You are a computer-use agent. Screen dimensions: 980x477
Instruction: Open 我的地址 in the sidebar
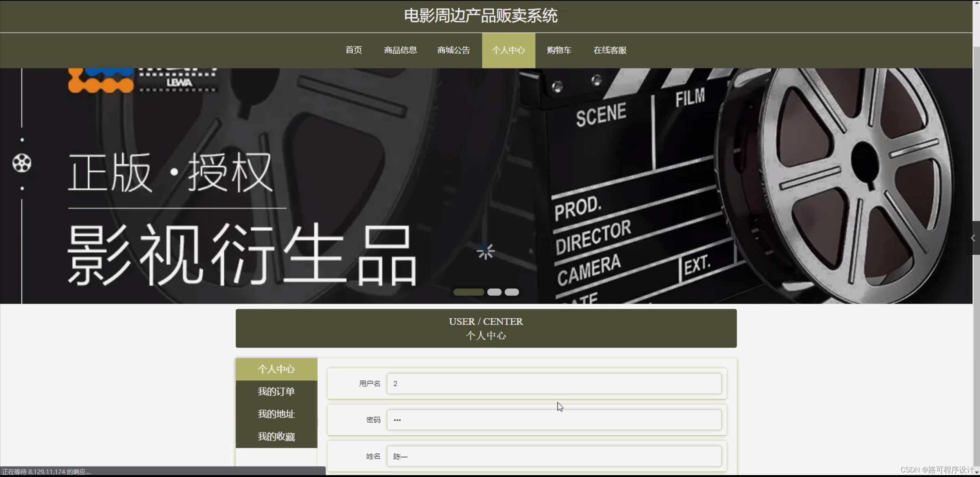[276, 414]
